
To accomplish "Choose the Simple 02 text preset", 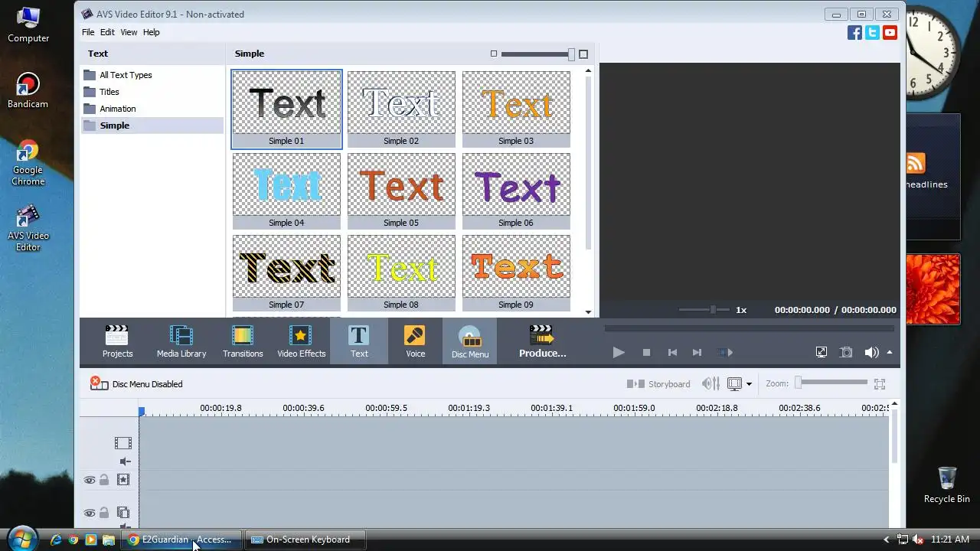I will [x=401, y=109].
